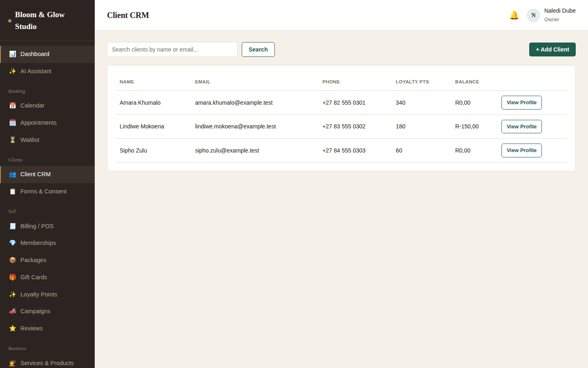The width and height of the screenshot is (588, 368).
Task: Click the Dashboard bar chart icon
Action: (x=13, y=54)
